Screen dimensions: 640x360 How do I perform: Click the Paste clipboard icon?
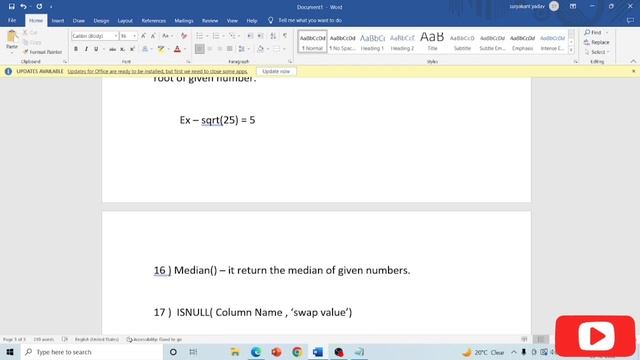point(12,37)
